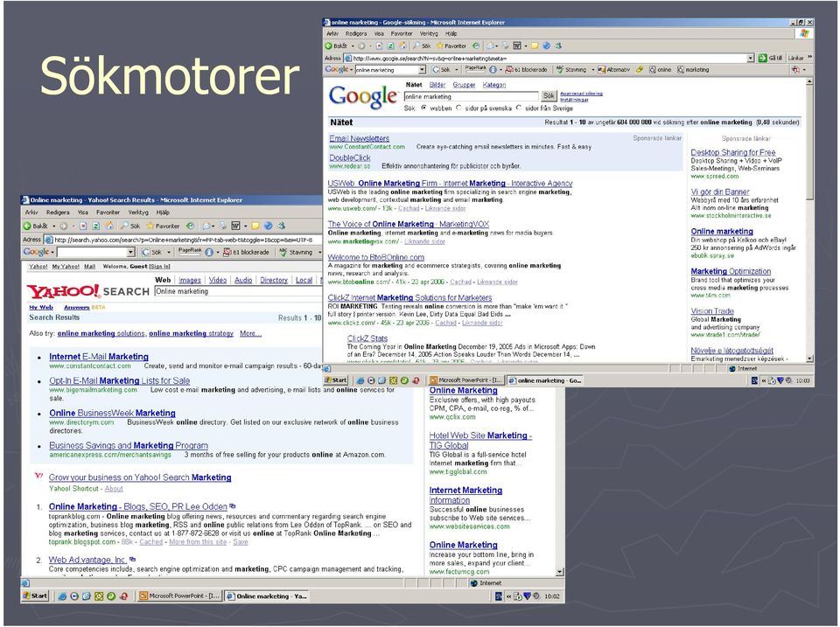Screen dimensions: 840x627
Task: Open Google toolbar search box dropdown in Yahoo window
Action: 130,252
